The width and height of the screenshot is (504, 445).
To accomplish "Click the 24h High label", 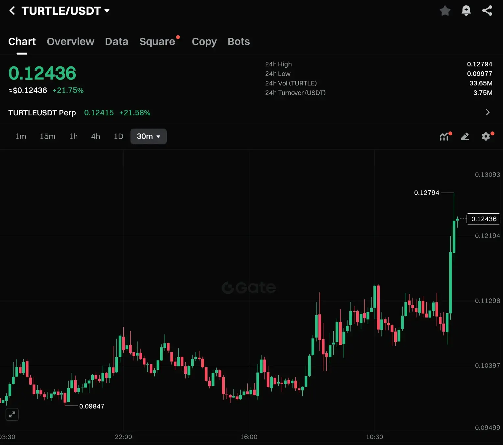I will click(x=279, y=64).
